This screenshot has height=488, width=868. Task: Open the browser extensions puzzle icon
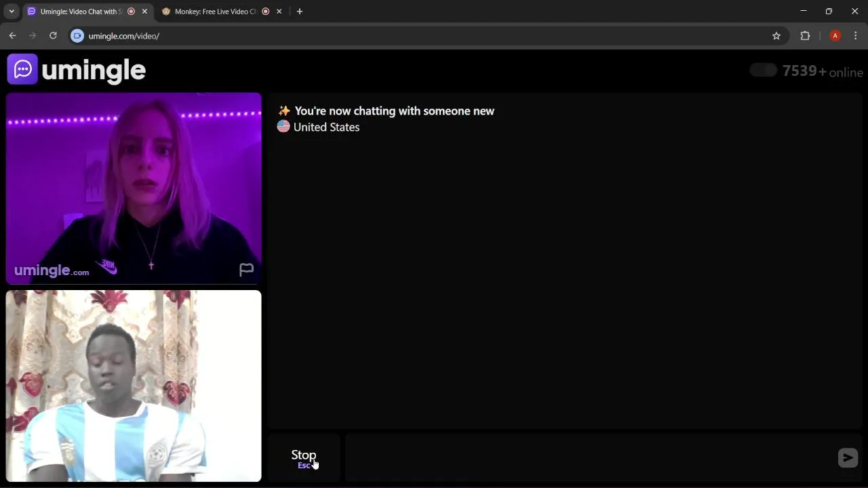click(806, 36)
